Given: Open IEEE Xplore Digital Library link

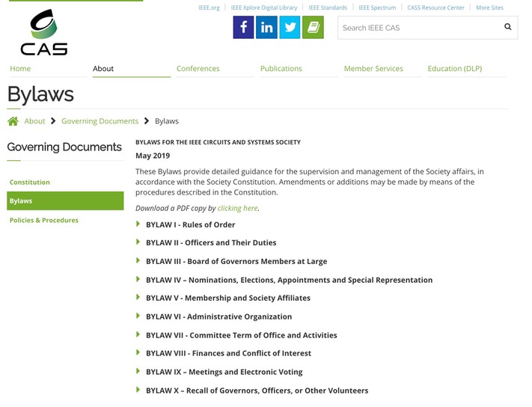Looking at the screenshot, I should pos(263,7).
